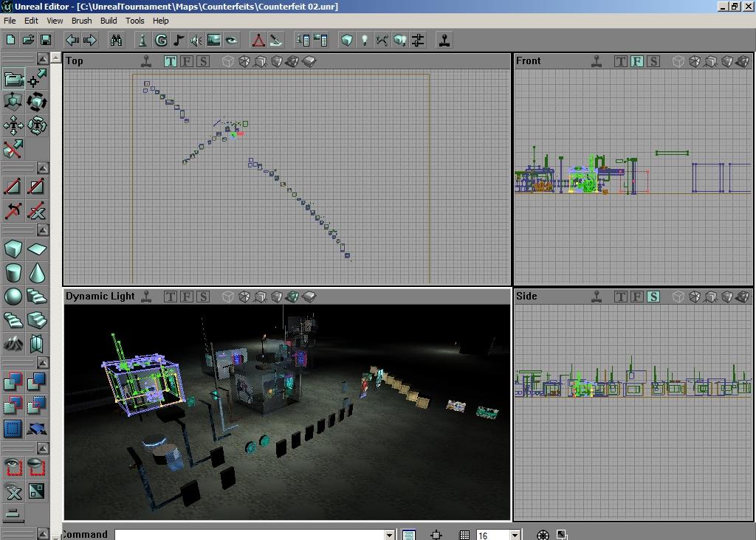Toggle the S mode in Side viewport
Image resolution: width=756 pixels, height=540 pixels.
653,297
